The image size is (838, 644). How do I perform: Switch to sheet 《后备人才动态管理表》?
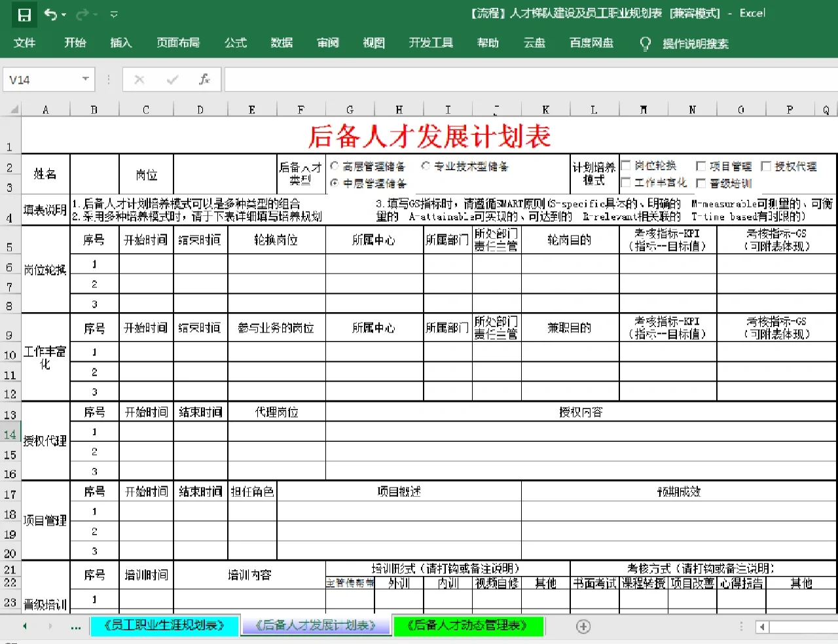[x=467, y=626]
